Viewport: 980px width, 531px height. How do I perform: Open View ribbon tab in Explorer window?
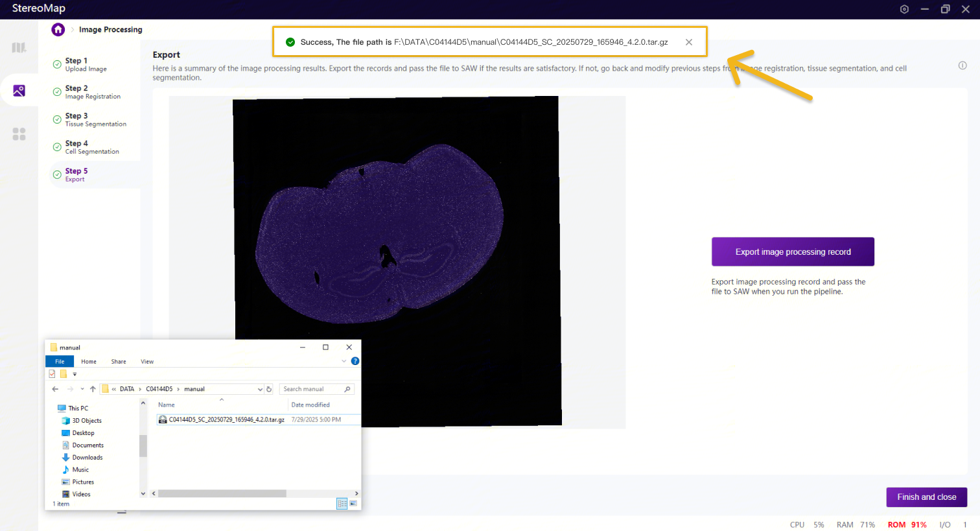(x=147, y=362)
